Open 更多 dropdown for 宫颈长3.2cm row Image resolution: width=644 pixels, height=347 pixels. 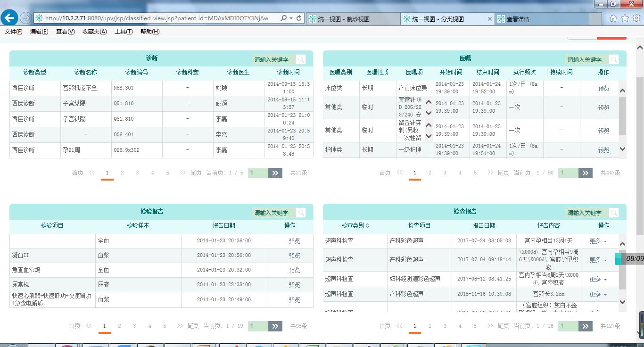pos(598,294)
